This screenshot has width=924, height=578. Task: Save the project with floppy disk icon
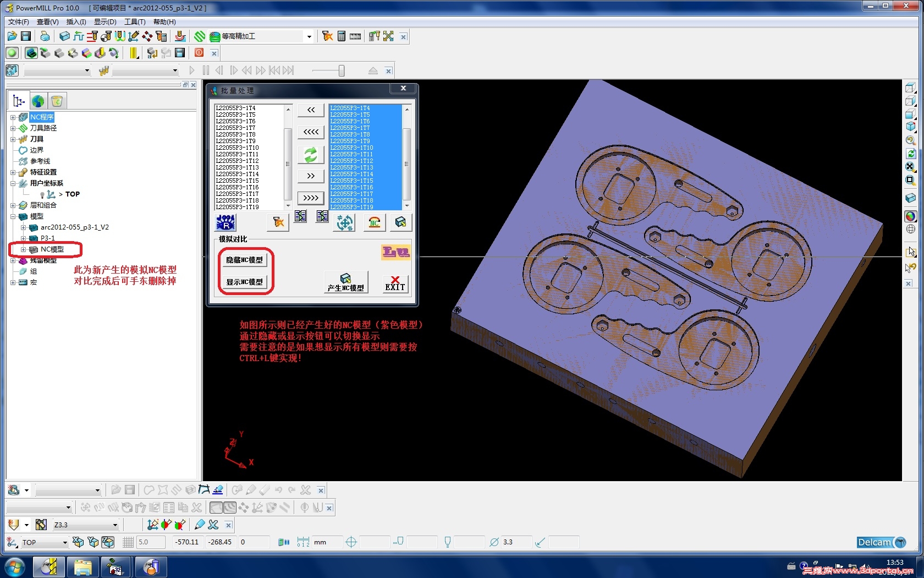coord(26,36)
